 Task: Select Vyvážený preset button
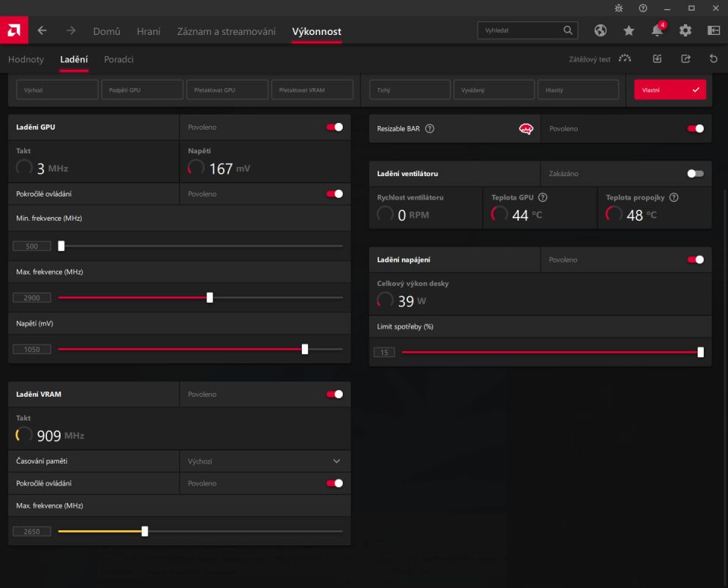[x=494, y=90]
